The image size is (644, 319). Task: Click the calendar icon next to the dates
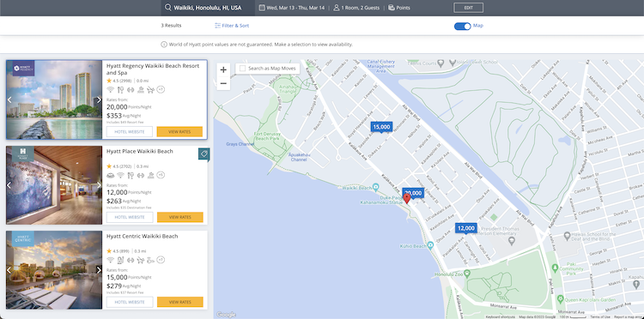click(x=262, y=8)
